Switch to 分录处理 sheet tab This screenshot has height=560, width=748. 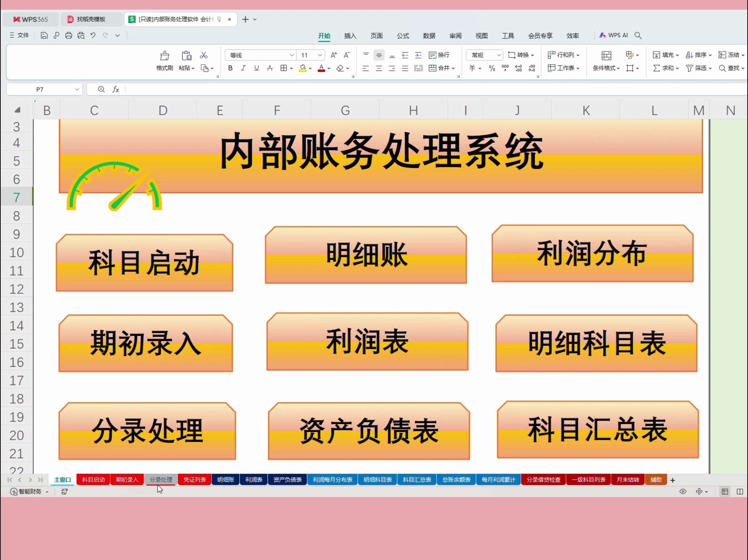coord(161,480)
